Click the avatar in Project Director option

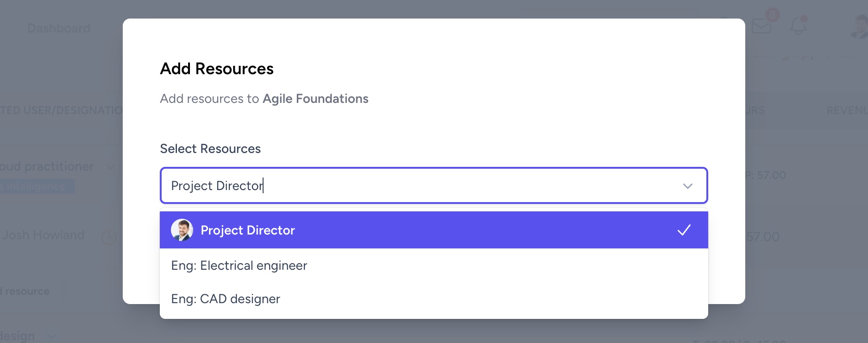[x=182, y=230]
